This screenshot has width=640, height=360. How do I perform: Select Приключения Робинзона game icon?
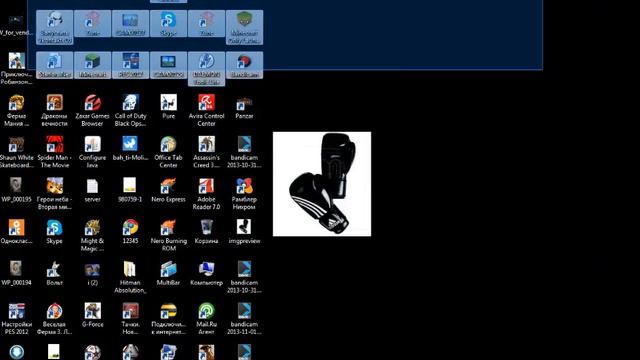[x=16, y=69]
